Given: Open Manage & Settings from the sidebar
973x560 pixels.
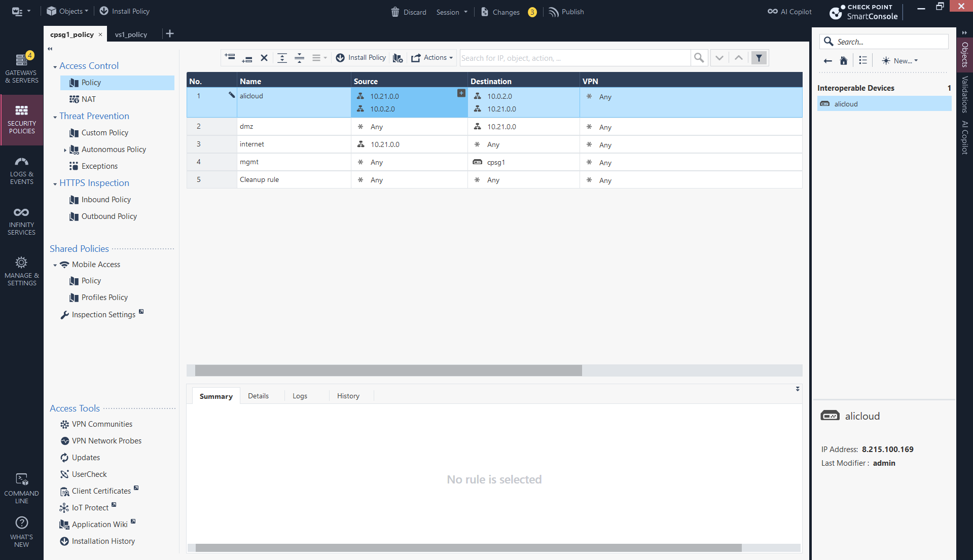Looking at the screenshot, I should (21, 272).
